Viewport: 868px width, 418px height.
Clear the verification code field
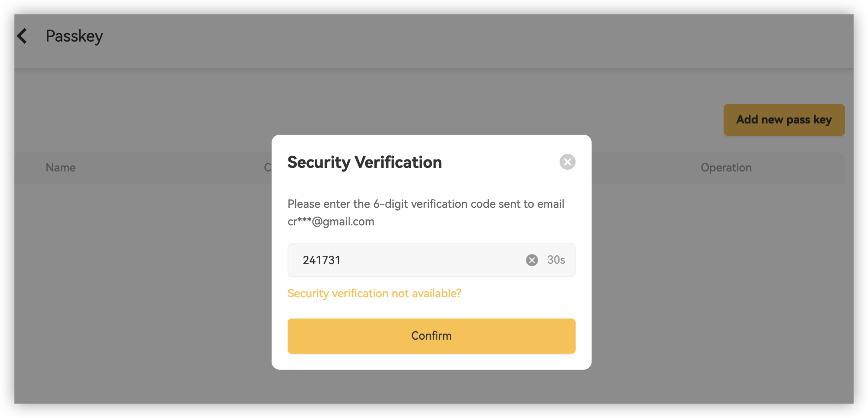click(x=532, y=260)
